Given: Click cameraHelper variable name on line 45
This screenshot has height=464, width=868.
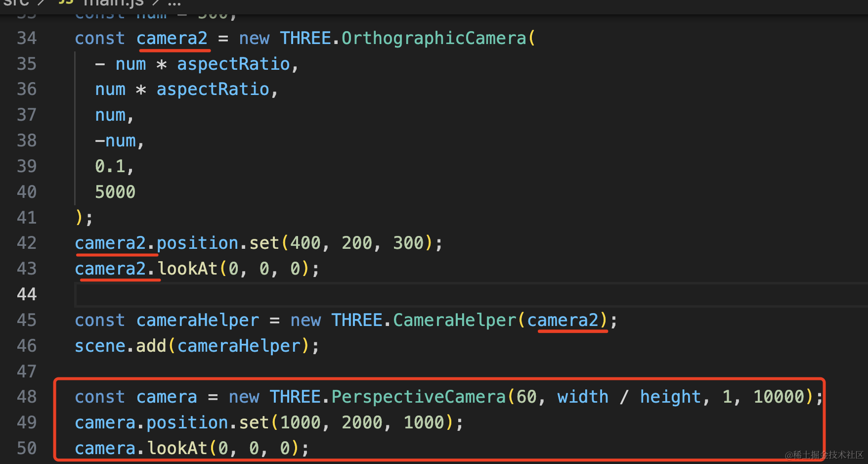Looking at the screenshot, I should (x=198, y=320).
